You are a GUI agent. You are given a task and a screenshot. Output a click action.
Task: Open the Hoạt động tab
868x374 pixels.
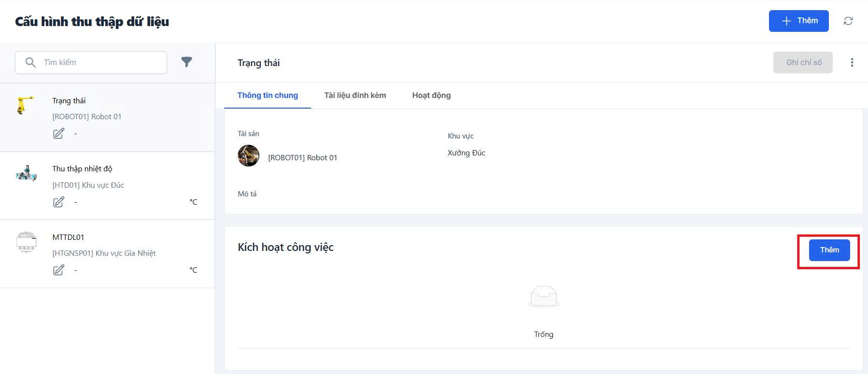431,96
